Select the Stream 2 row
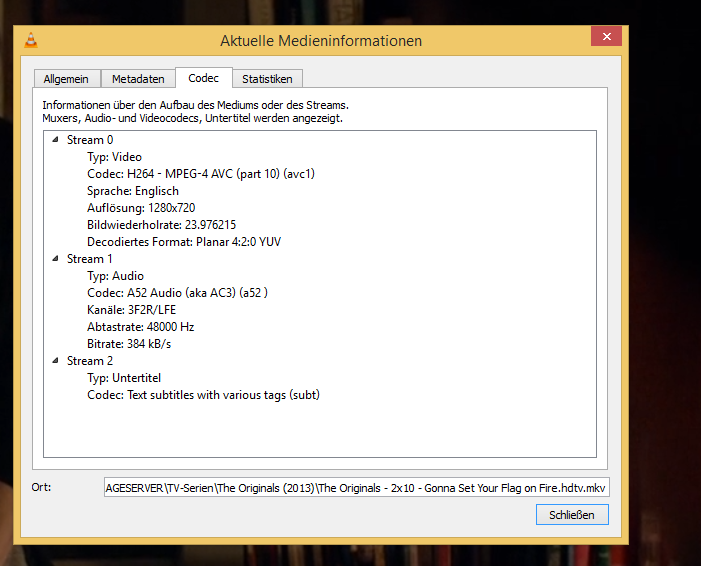Viewport: 701px width, 566px height. click(x=90, y=361)
